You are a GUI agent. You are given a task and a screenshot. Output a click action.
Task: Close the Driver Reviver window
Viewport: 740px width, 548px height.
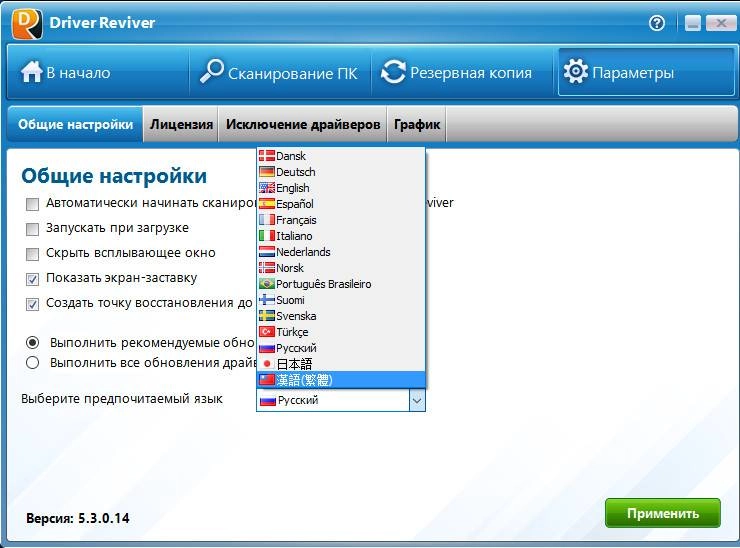tap(721, 23)
